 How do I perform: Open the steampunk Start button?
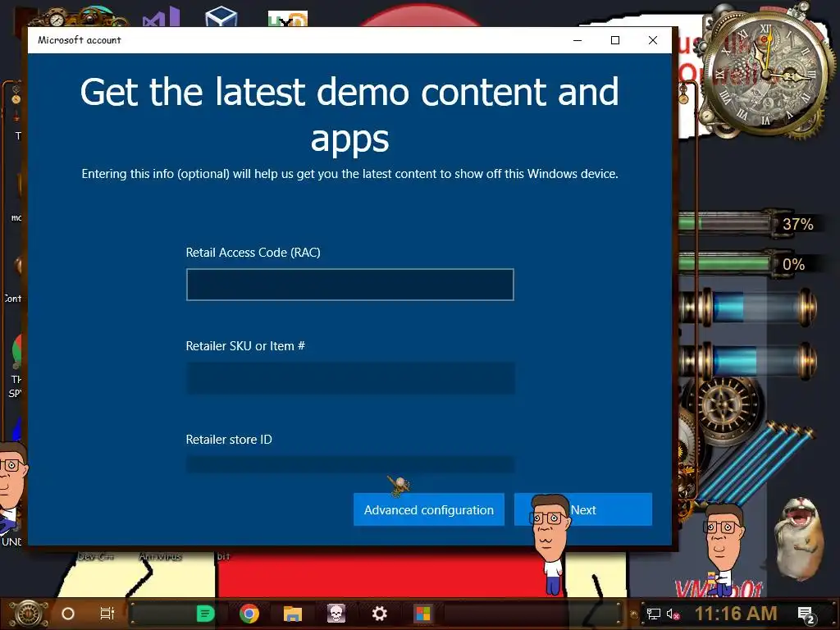pos(29,614)
